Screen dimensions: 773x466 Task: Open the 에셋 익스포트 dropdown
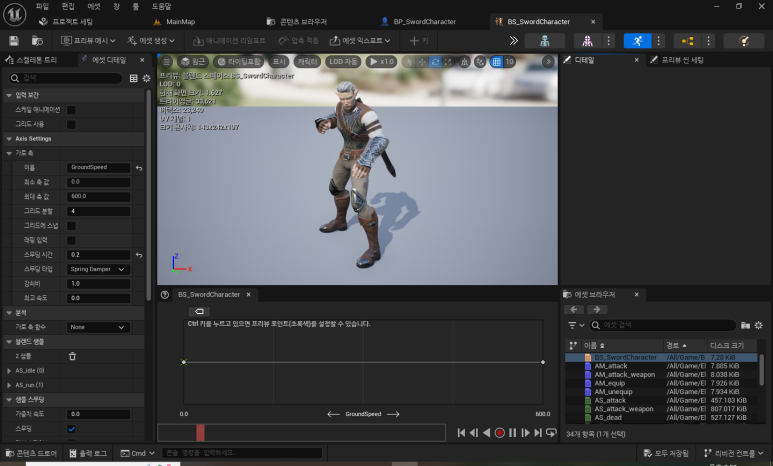[360, 40]
